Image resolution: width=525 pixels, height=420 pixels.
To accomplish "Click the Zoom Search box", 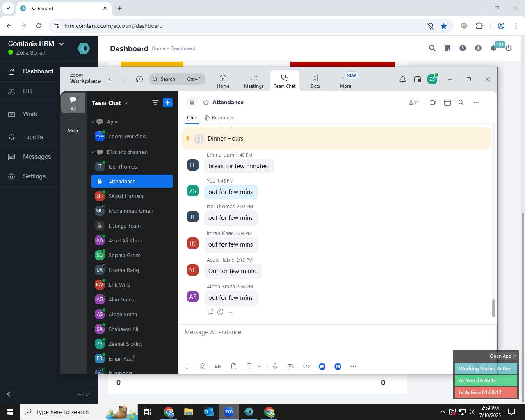I will click(x=177, y=79).
